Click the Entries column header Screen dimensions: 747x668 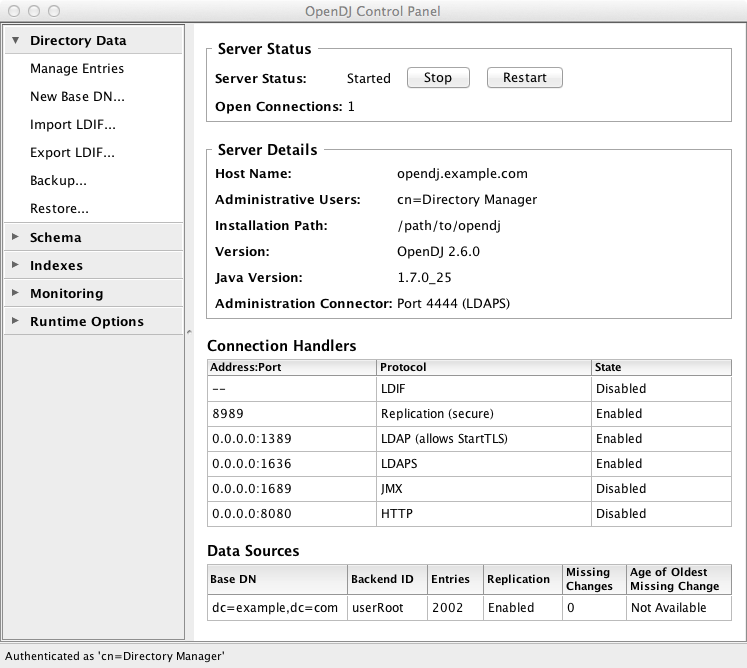455,579
